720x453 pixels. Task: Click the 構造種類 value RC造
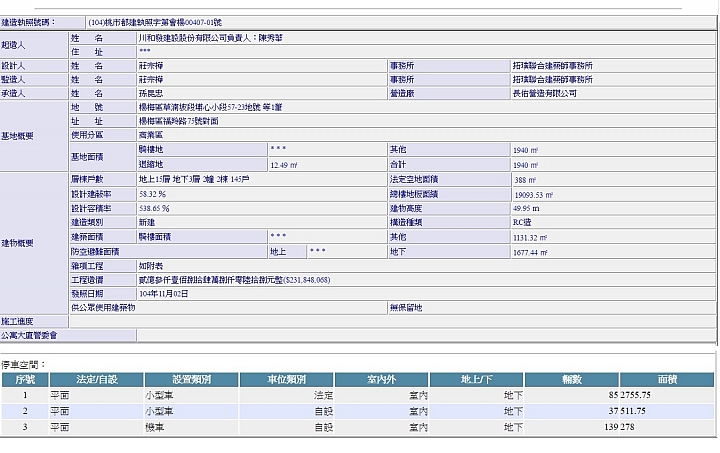[522, 222]
